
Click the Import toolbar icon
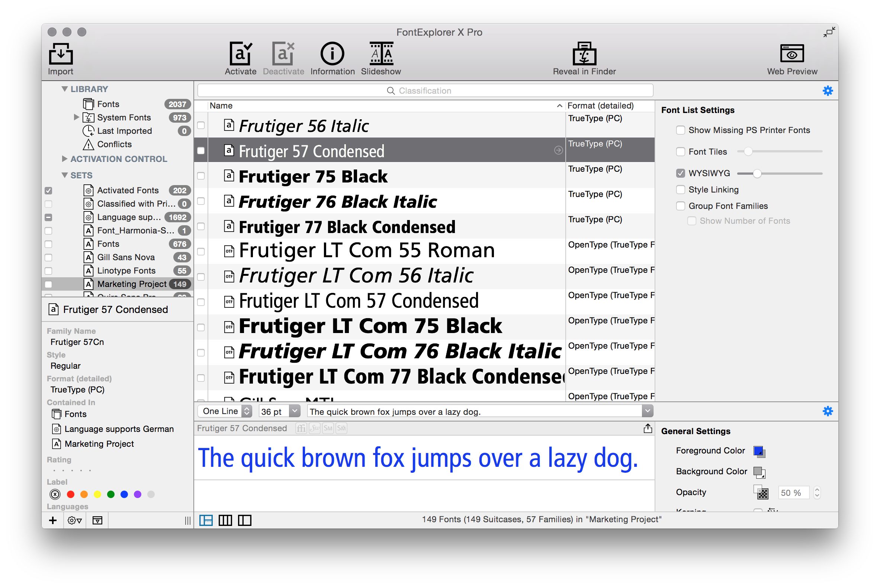[60, 54]
